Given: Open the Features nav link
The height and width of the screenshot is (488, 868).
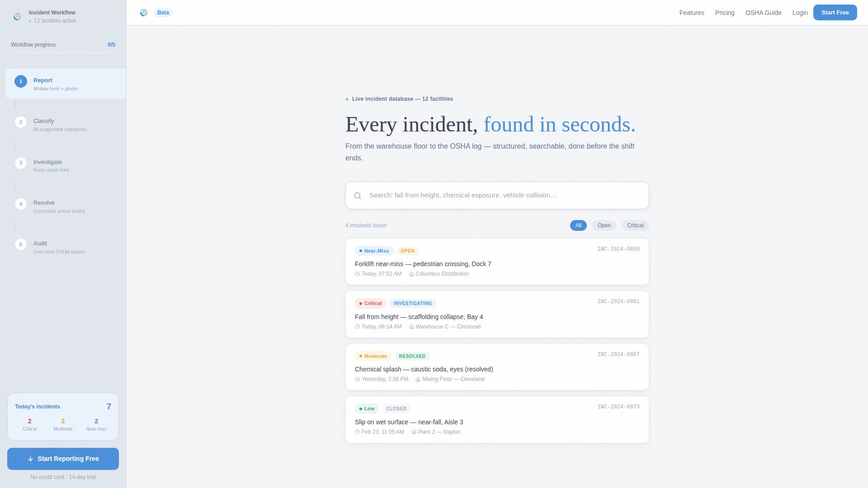Looking at the screenshot, I should click(692, 13).
